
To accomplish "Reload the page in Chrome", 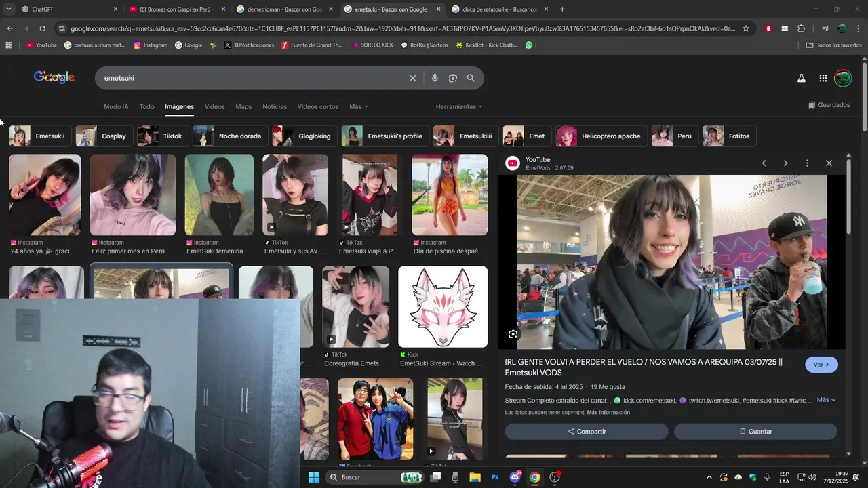I will pos(42,28).
